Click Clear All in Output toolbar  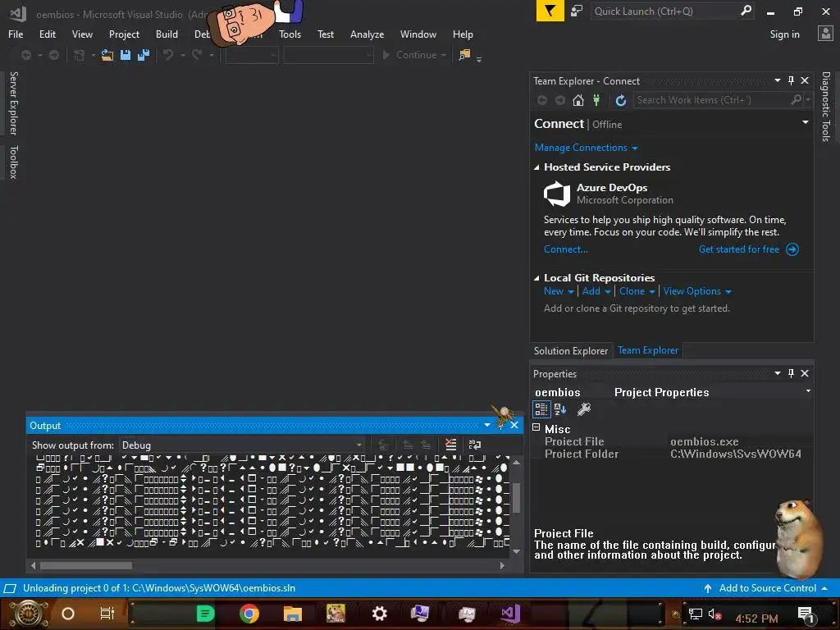[450, 445]
